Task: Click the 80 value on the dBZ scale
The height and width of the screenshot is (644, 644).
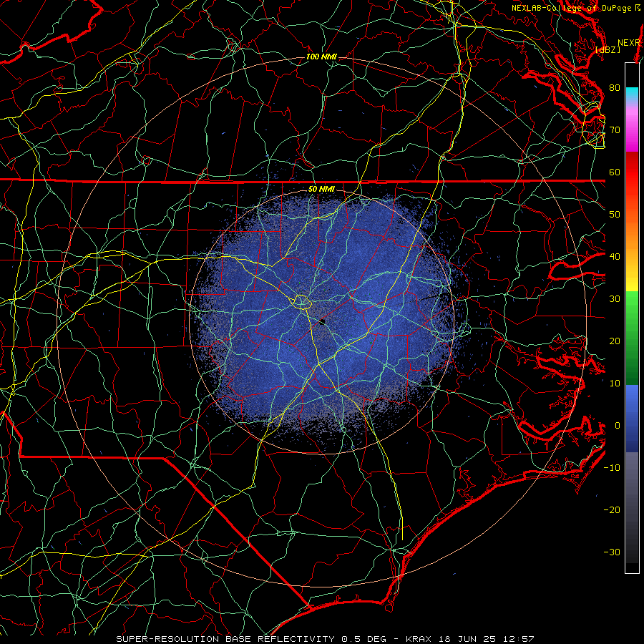Action: coord(615,88)
